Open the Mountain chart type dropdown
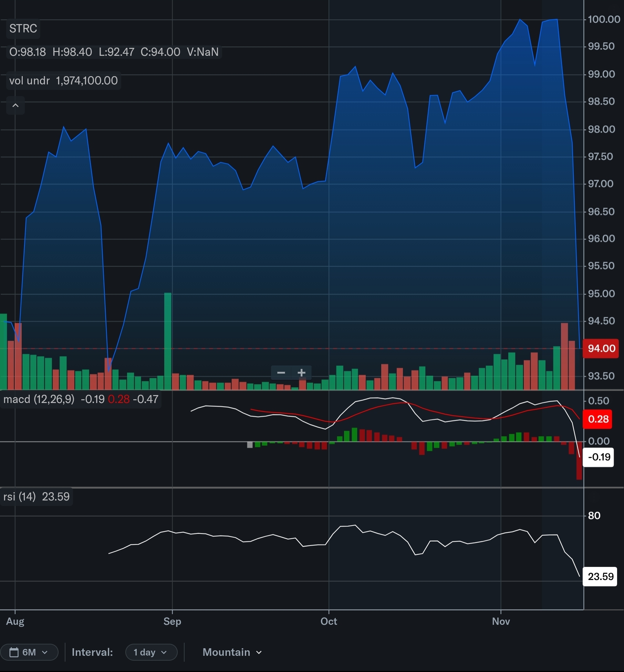624x672 pixels. click(x=232, y=652)
